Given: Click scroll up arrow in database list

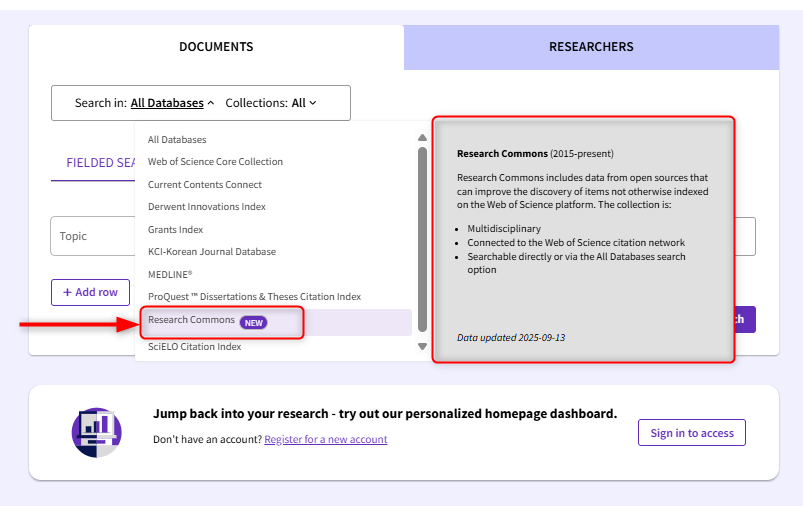Looking at the screenshot, I should point(422,138).
